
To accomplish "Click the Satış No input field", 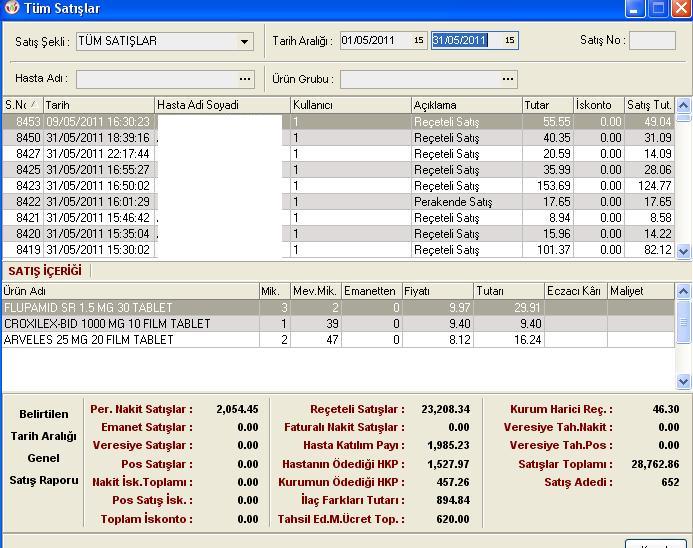I will [652, 41].
